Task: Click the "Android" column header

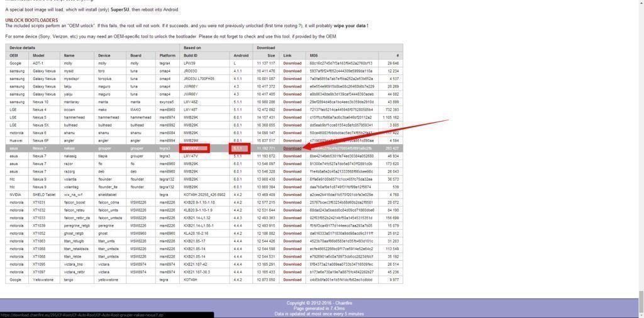Action: point(241,55)
